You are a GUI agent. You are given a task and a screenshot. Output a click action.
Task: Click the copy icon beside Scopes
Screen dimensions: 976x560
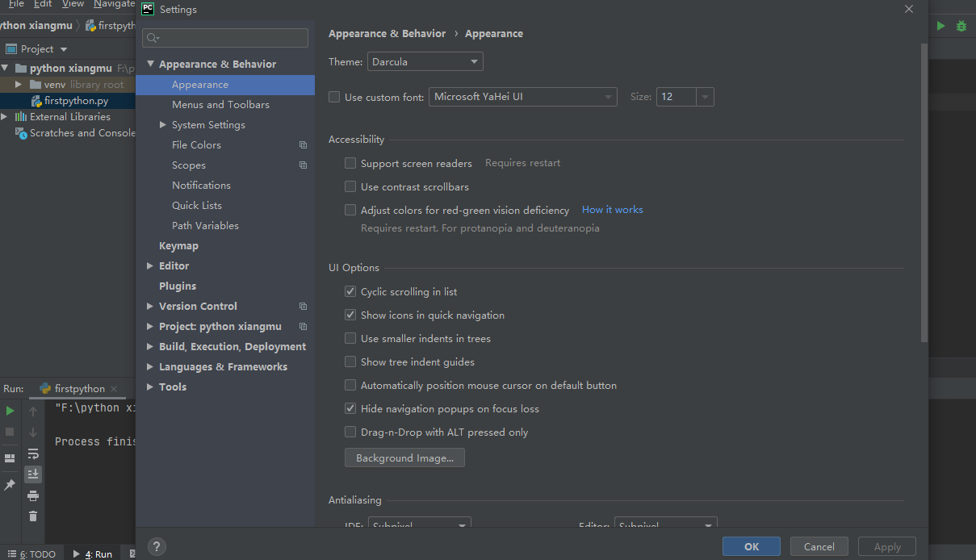pos(303,165)
